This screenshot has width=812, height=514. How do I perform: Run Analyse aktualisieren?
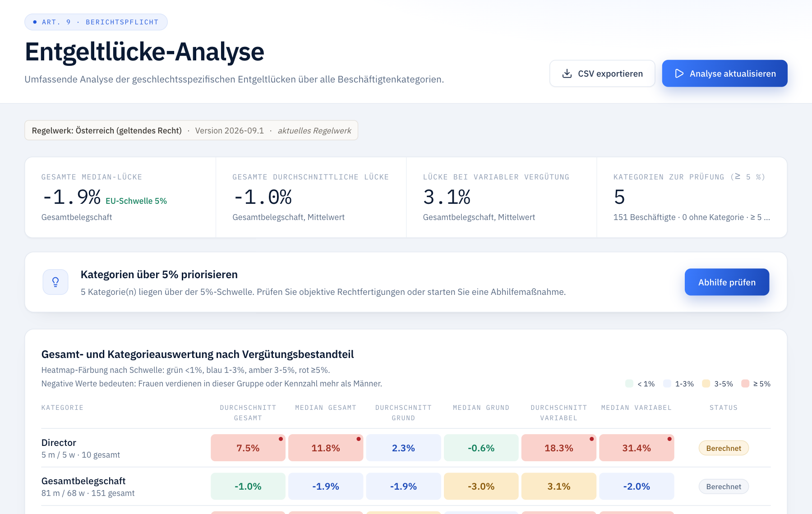[x=724, y=73]
